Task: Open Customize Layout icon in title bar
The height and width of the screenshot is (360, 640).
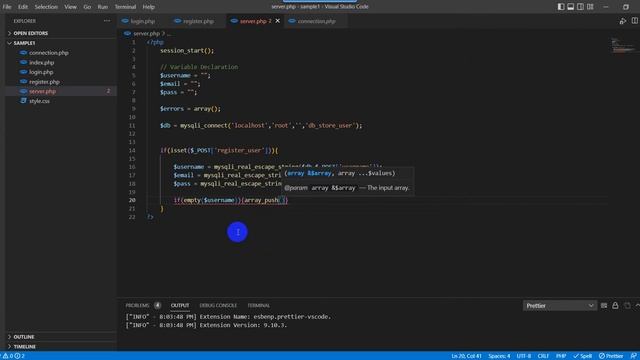Action: [590, 7]
